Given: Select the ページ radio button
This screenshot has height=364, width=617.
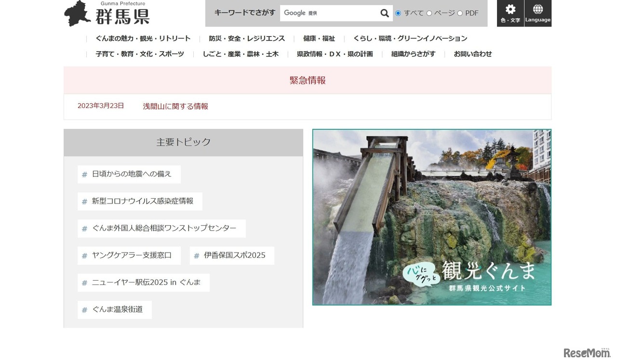Looking at the screenshot, I should pyautogui.click(x=429, y=13).
